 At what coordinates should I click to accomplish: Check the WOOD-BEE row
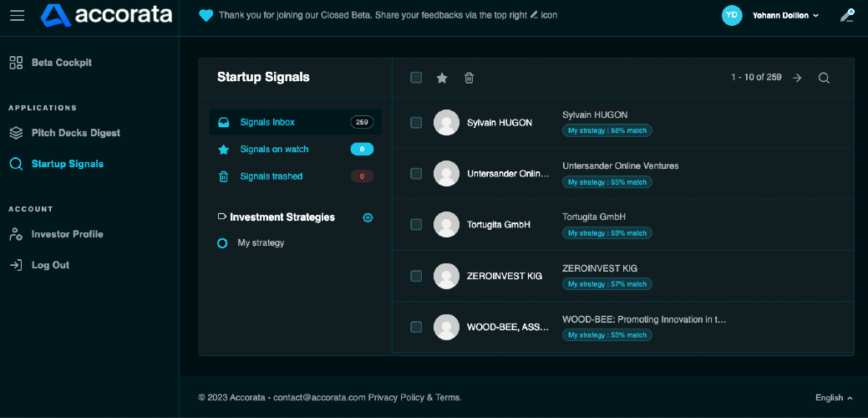416,327
